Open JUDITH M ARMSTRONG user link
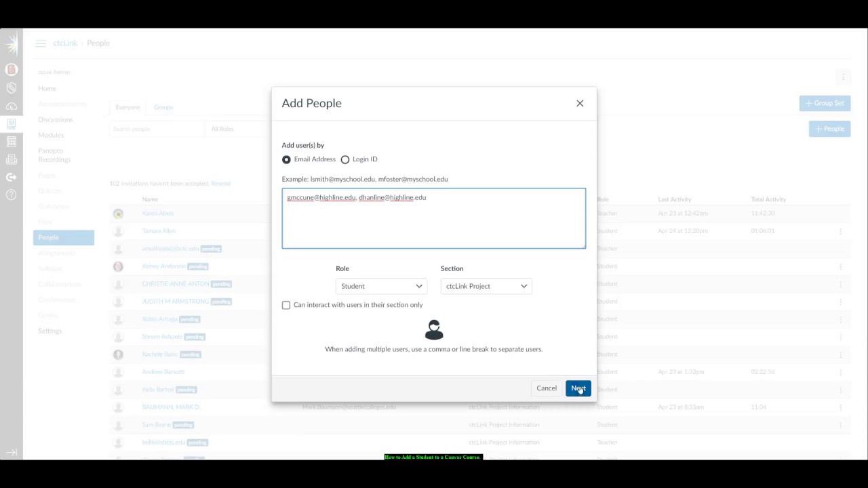Screen dimensions: 868x488 pyautogui.click(x=176, y=302)
